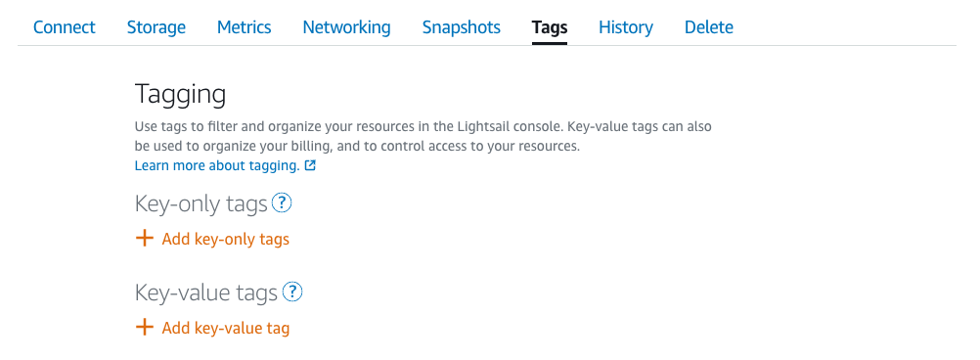Click the Tagging section heading
980x360 pixels.
pyautogui.click(x=181, y=95)
